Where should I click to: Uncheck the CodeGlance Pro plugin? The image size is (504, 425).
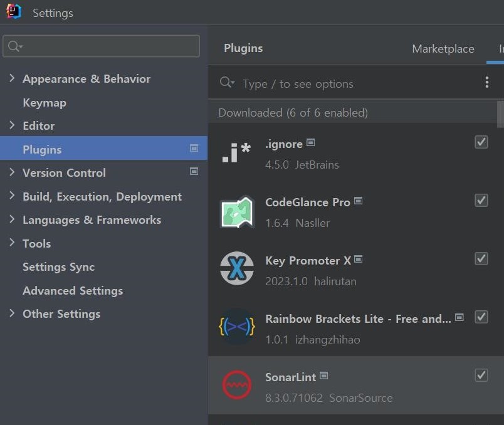tap(481, 201)
